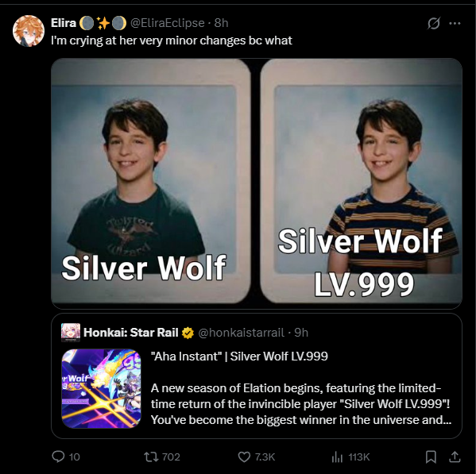Open the right Silver Wolf LV.999 image

[x=362, y=181]
